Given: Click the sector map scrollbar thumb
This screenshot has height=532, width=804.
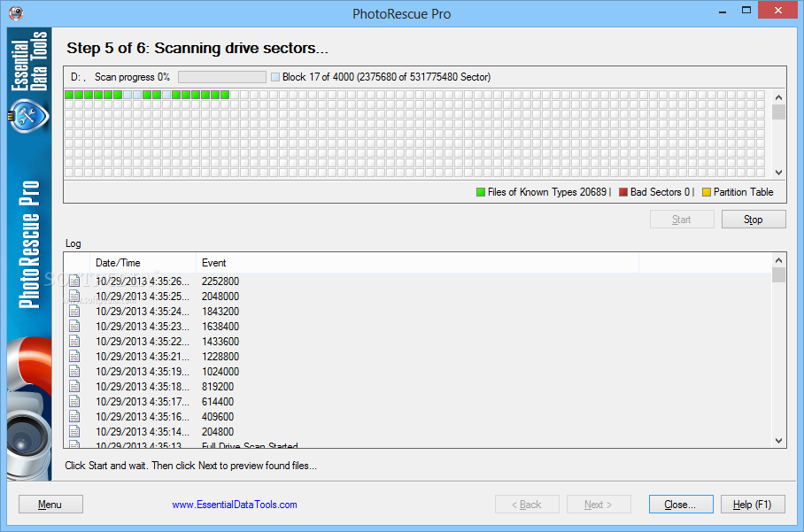Looking at the screenshot, I should pyautogui.click(x=779, y=112).
